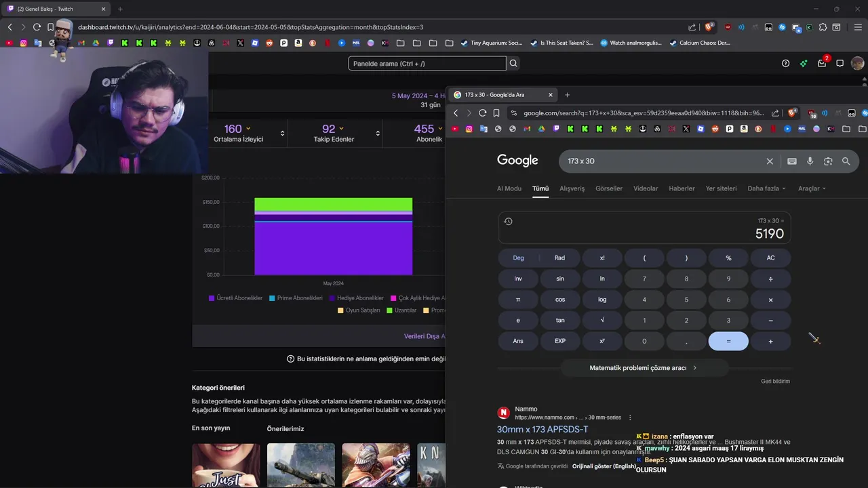This screenshot has height=488, width=868.
Task: Switch calculator to Rad mode
Action: (x=559, y=258)
